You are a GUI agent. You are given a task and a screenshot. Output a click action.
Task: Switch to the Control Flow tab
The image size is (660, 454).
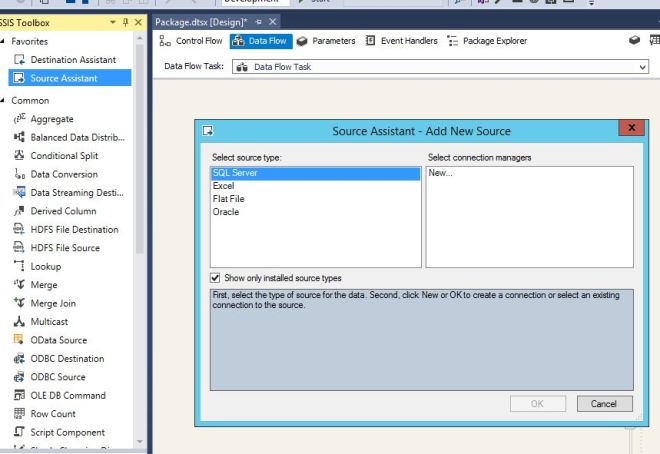coord(192,41)
